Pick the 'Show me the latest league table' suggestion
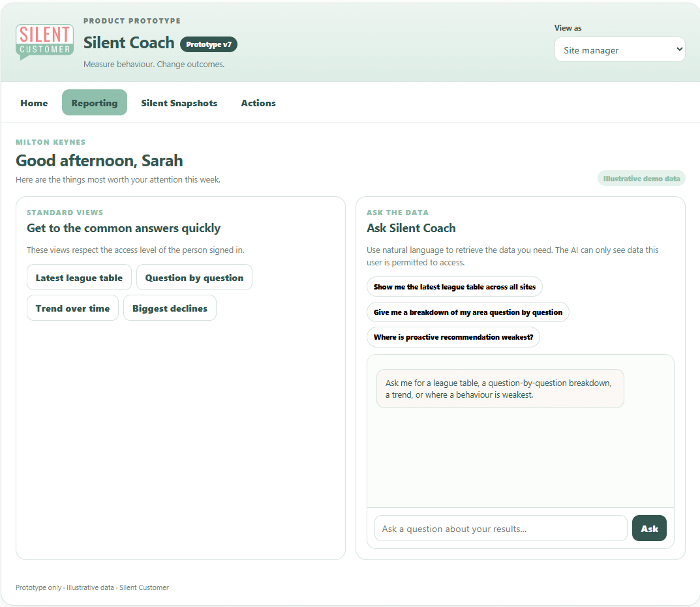Screen dimensions: 700x607 pyautogui.click(x=455, y=286)
